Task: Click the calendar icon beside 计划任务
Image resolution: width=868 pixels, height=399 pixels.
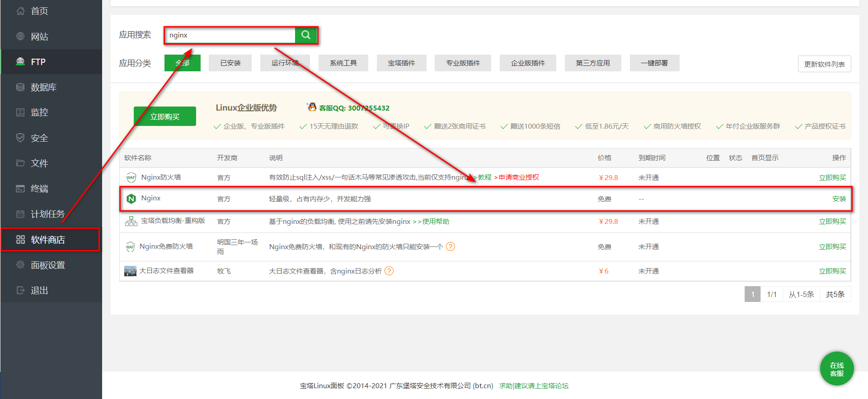Action: click(20, 214)
